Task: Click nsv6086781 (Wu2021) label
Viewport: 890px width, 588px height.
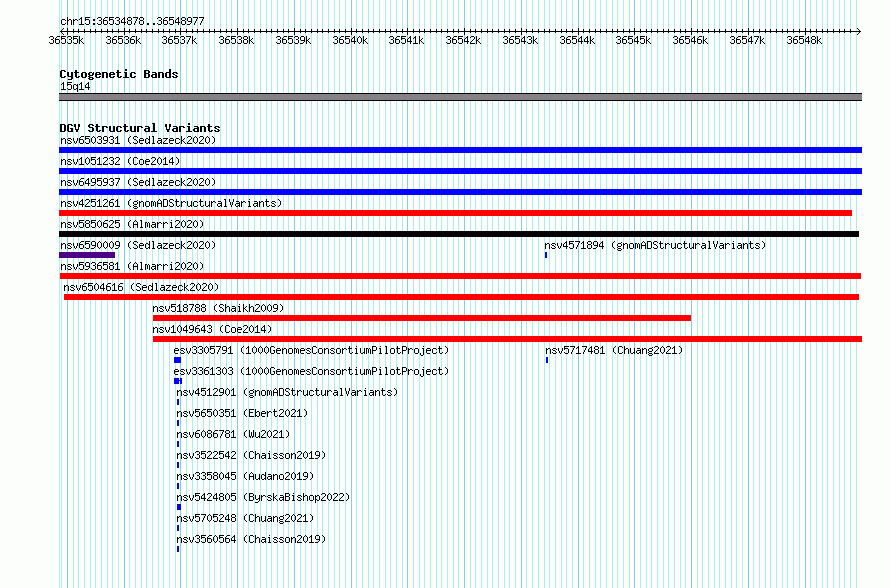Action: (x=233, y=434)
